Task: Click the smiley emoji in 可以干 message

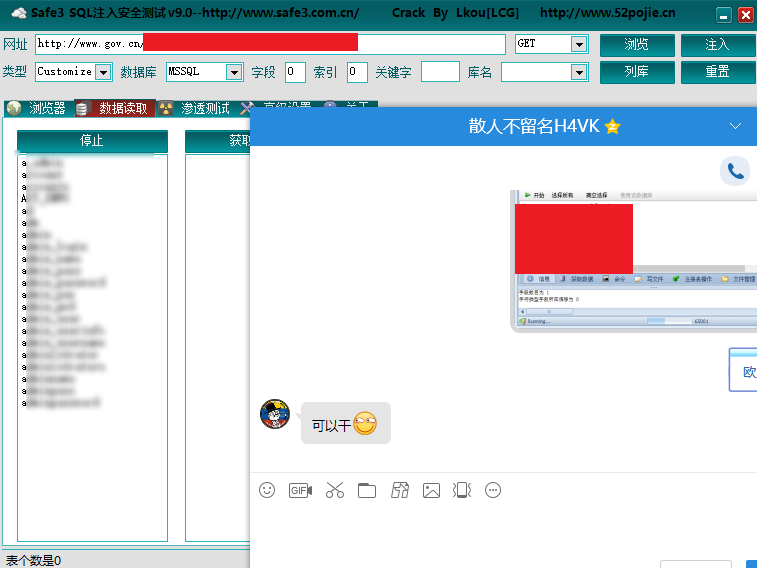Action: 365,423
